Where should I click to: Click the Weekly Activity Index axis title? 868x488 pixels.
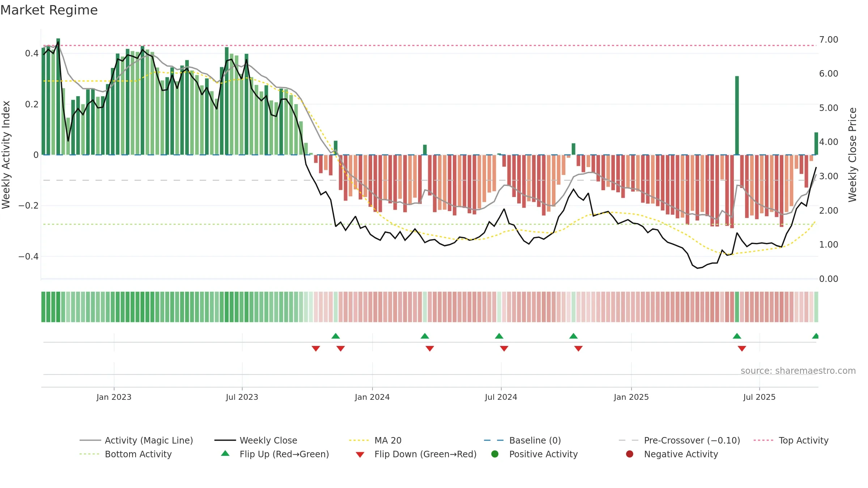click(x=6, y=155)
